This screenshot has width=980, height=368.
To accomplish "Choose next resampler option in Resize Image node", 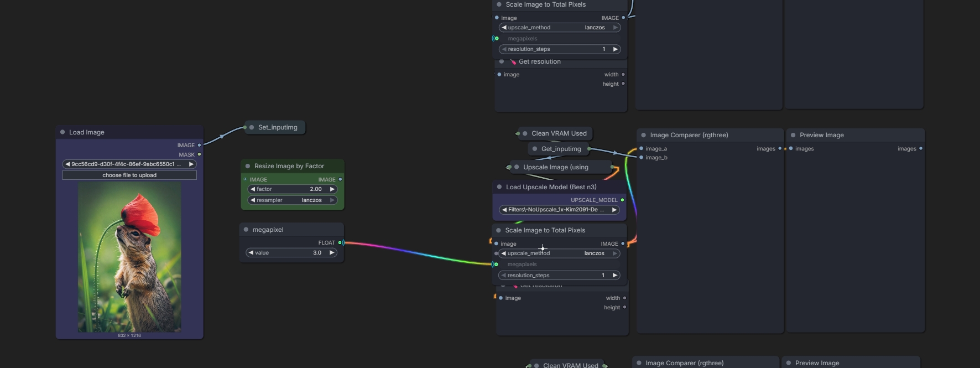I will pyautogui.click(x=332, y=200).
